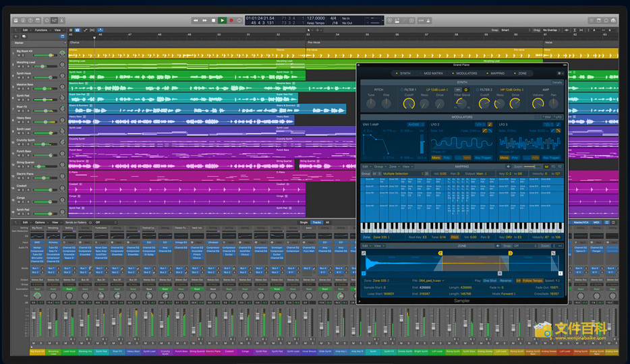Open the Inspector in the control bar
Screen dimensions: 630x364
(x=23, y=20)
